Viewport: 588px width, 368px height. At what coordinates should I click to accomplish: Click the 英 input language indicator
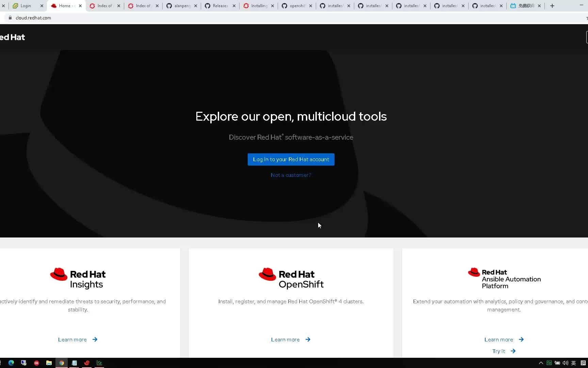click(x=574, y=363)
